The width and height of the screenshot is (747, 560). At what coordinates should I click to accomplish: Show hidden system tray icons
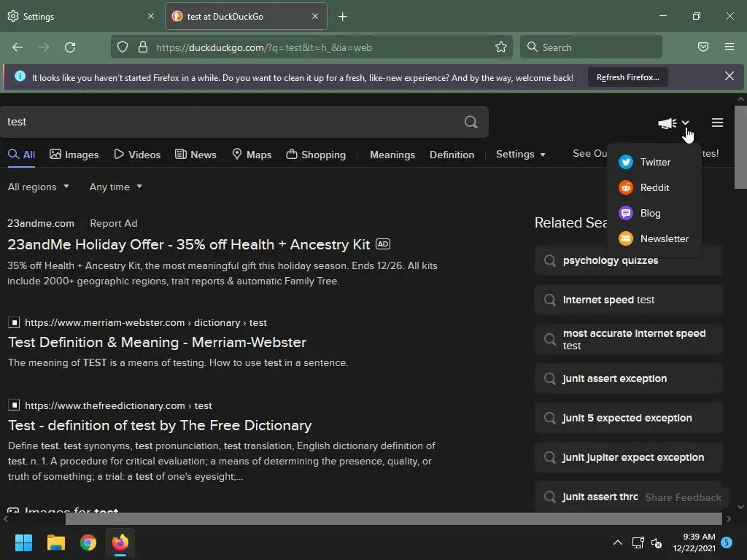click(x=617, y=542)
